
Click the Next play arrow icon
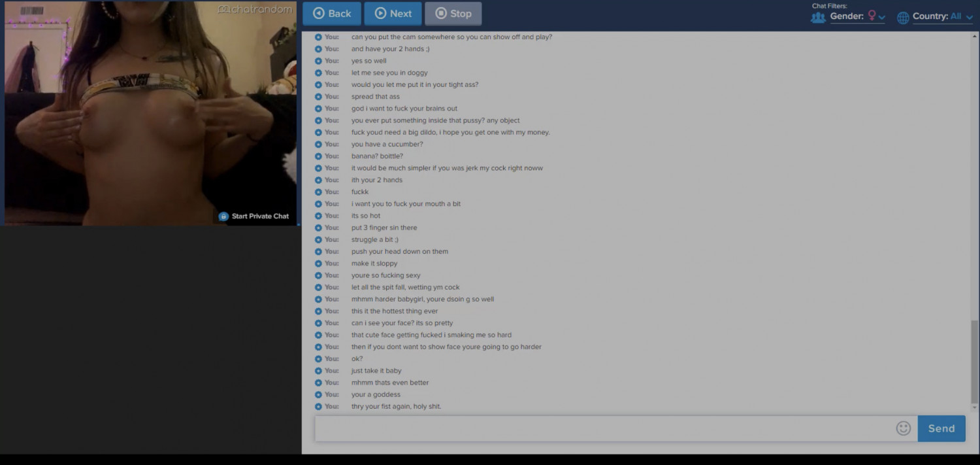pyautogui.click(x=380, y=13)
